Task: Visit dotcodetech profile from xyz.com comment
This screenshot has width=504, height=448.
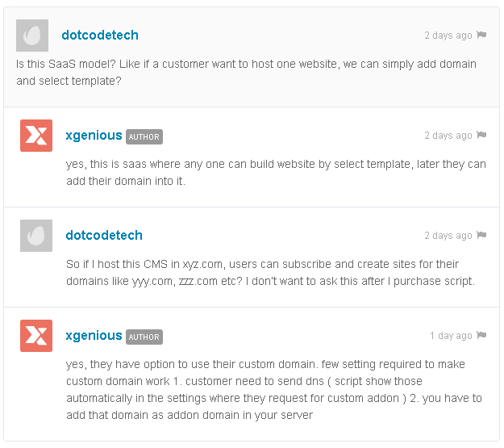Action: pyautogui.click(x=104, y=235)
